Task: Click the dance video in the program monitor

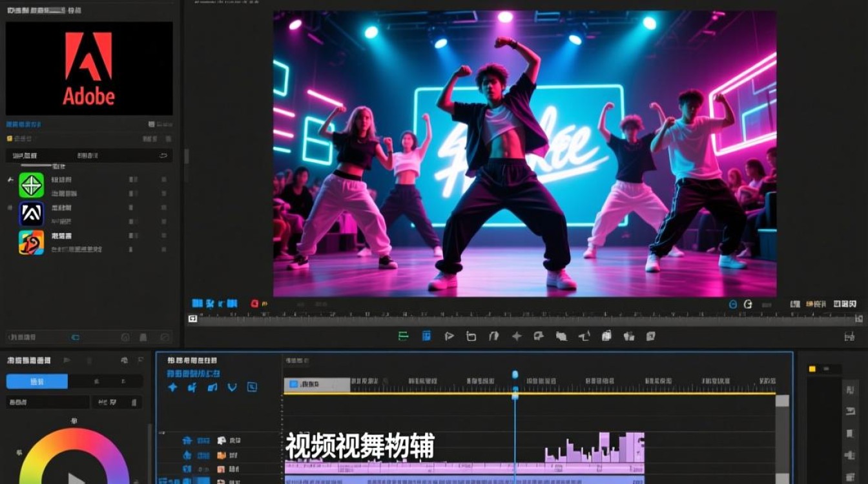Action: pos(524,154)
